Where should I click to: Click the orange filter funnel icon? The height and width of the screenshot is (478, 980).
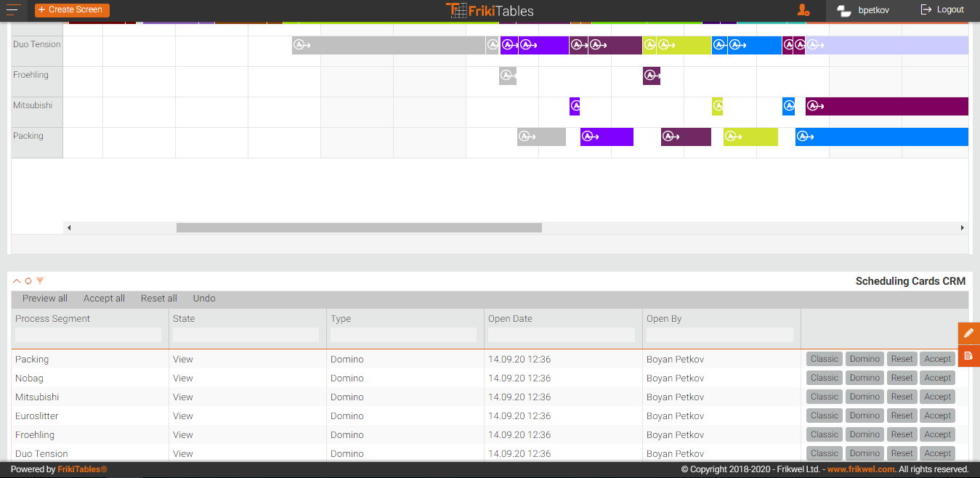click(x=40, y=280)
